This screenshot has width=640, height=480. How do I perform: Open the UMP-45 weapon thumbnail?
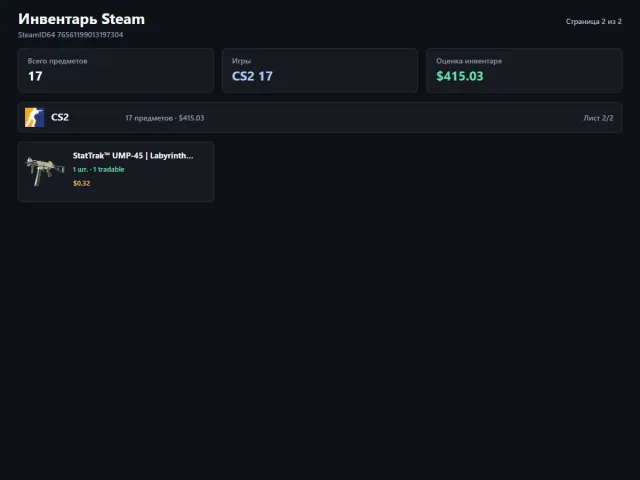(x=45, y=171)
